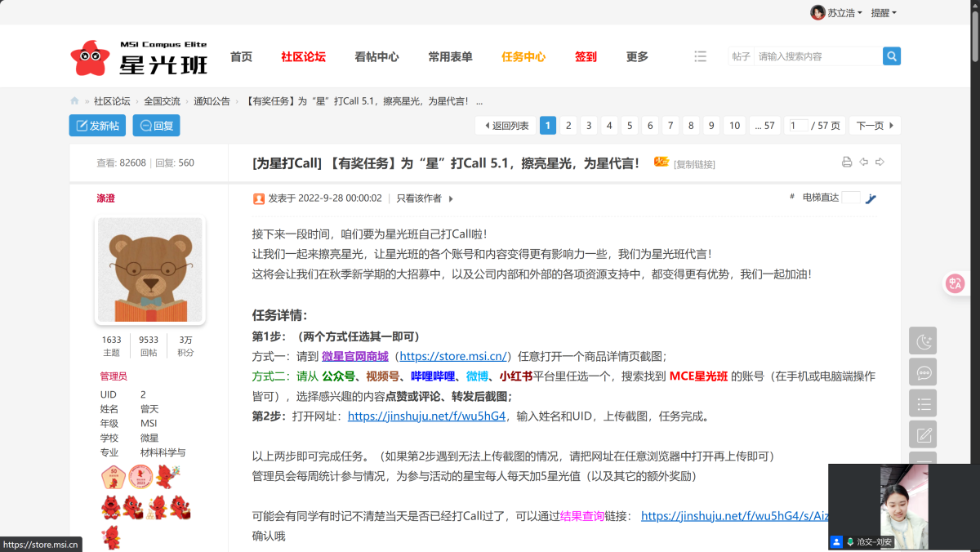This screenshot has width=980, height=552.
Task: Click the forward share arrow in post header
Action: coord(880,162)
